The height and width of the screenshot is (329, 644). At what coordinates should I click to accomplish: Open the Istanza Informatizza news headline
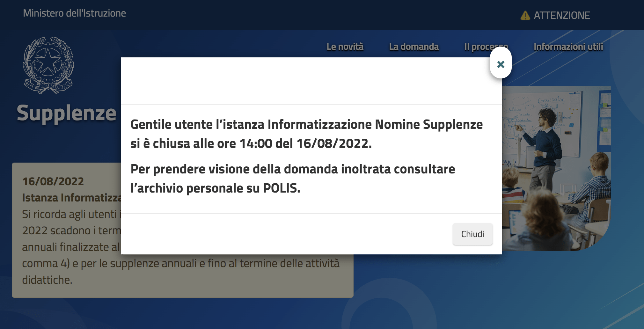[x=71, y=198]
